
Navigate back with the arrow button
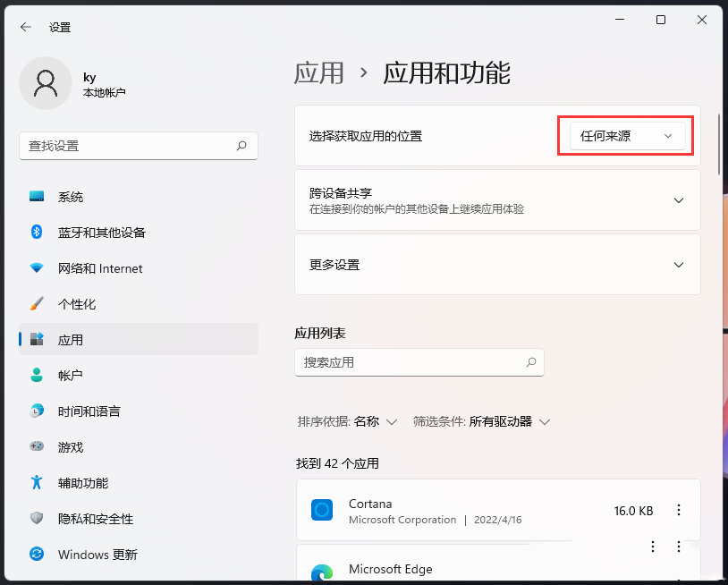tap(24, 27)
